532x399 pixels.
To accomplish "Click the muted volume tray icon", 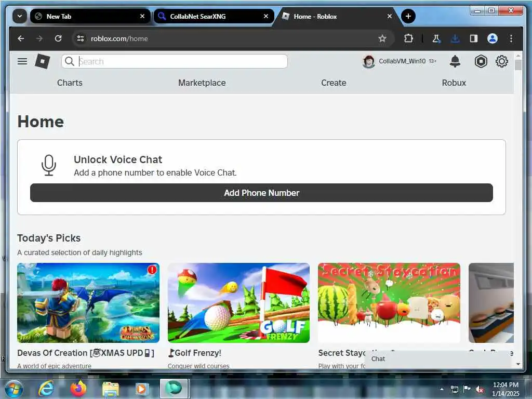I will [x=480, y=390].
